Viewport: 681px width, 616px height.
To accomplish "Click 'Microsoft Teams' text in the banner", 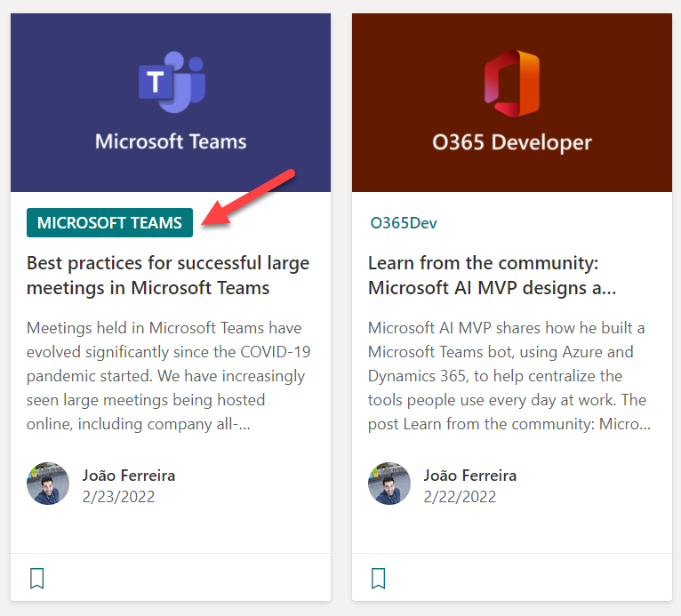I will pos(171,141).
